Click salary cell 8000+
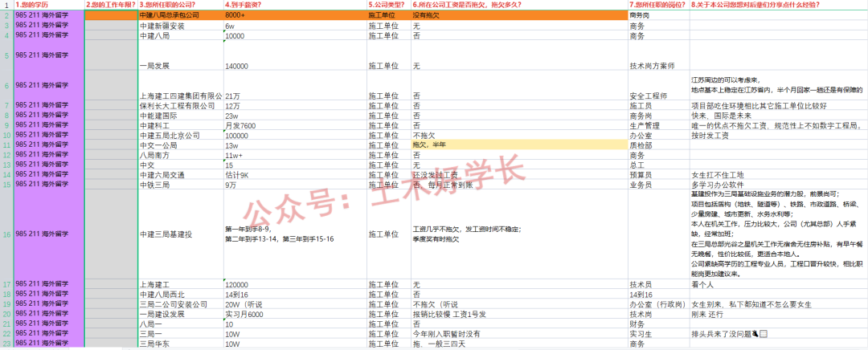The image size is (868, 350). pyautogui.click(x=295, y=15)
